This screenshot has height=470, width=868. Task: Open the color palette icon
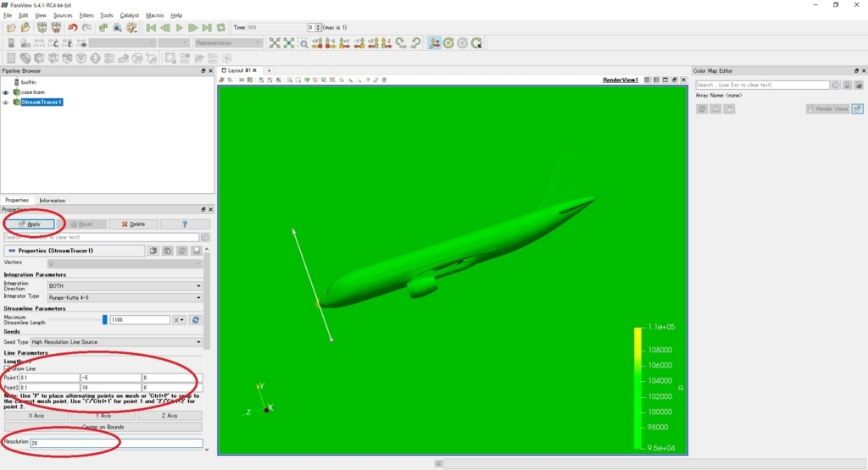pos(131,28)
